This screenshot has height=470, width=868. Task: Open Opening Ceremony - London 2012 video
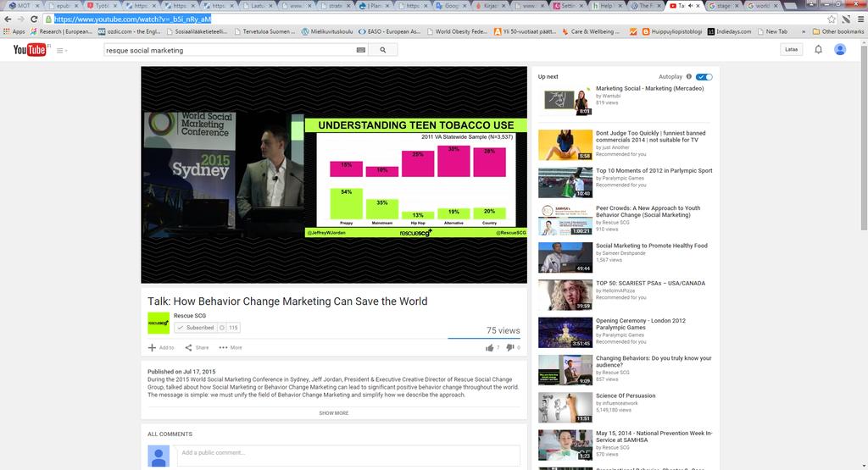point(641,324)
